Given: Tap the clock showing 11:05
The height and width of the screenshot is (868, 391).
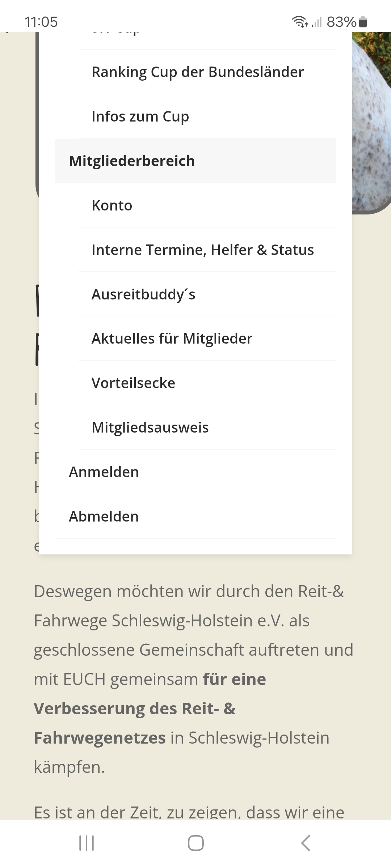Looking at the screenshot, I should [41, 22].
